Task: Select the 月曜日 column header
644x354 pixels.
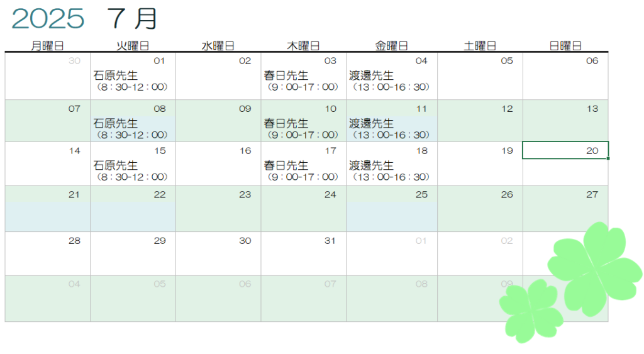Action: pyautogui.click(x=48, y=46)
